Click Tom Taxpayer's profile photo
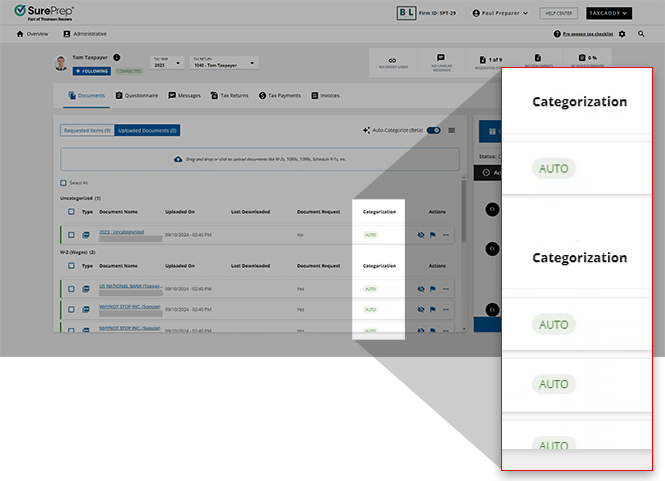Viewport: 665px width, 481px height. (x=61, y=63)
